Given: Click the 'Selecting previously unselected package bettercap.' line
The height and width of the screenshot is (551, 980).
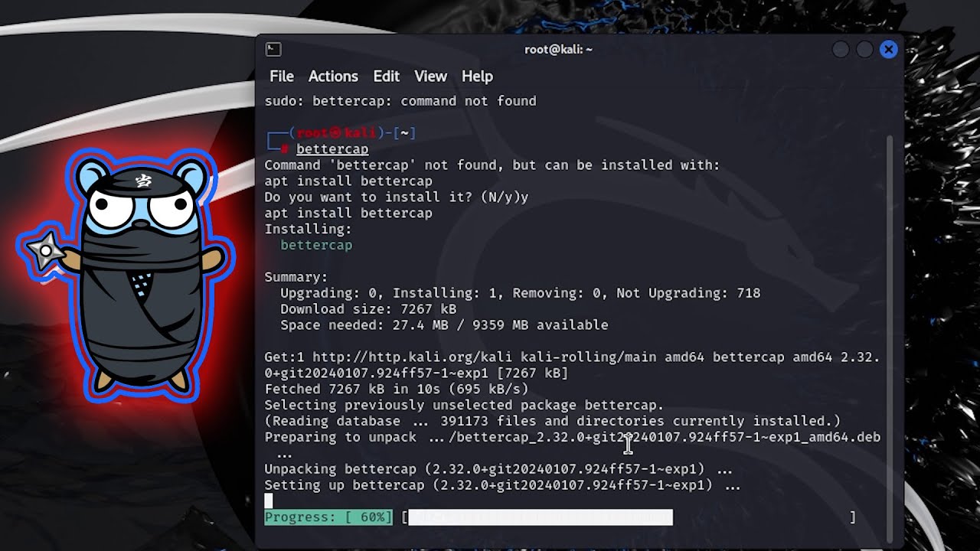Looking at the screenshot, I should [464, 406].
